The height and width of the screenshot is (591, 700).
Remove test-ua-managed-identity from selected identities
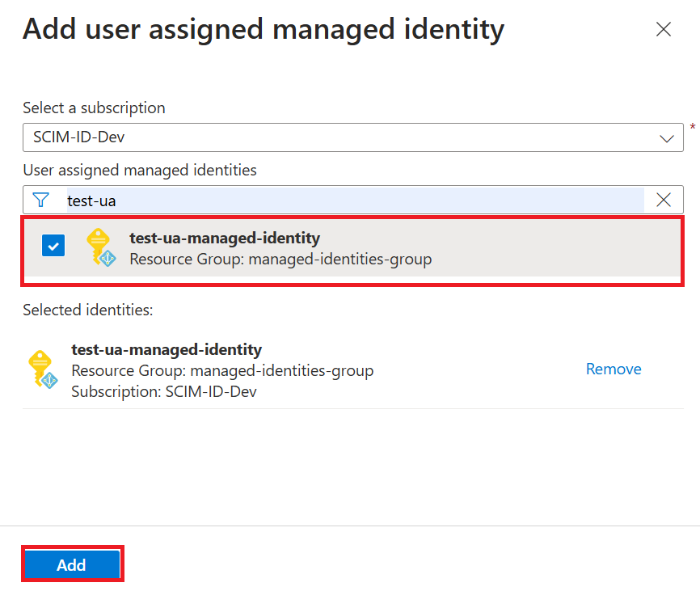614,369
